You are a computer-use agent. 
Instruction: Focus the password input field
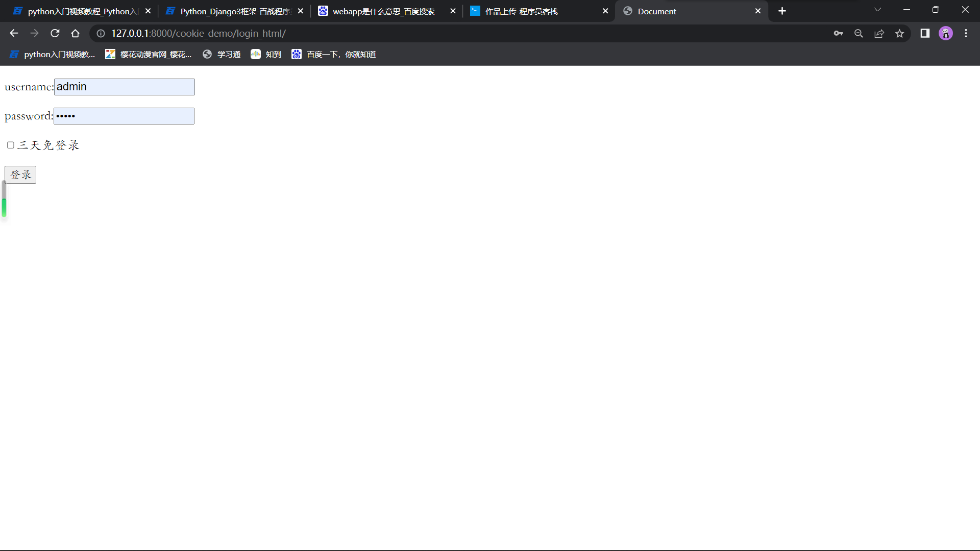pyautogui.click(x=124, y=116)
